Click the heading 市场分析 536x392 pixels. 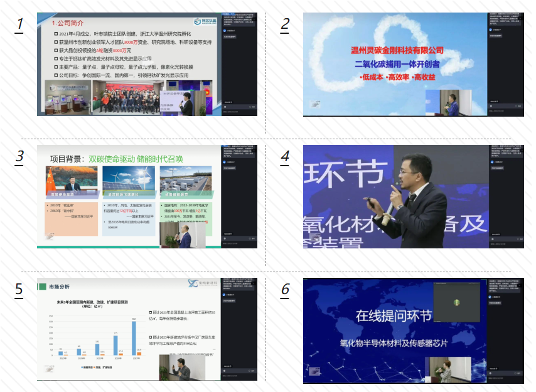tap(59, 287)
